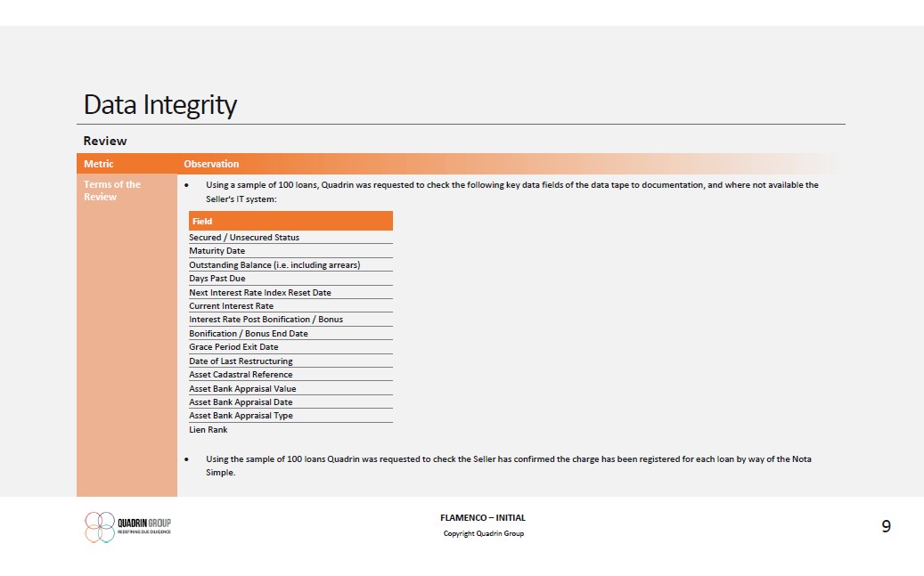Click the Asset Cadastral Reference row
The width and height of the screenshot is (924, 576).
pyautogui.click(x=241, y=375)
